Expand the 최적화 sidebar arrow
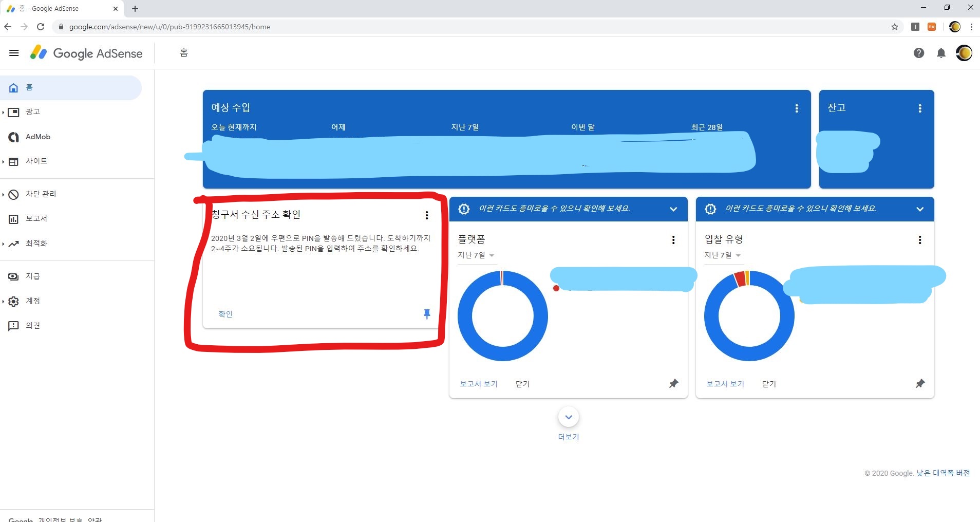 [3, 244]
